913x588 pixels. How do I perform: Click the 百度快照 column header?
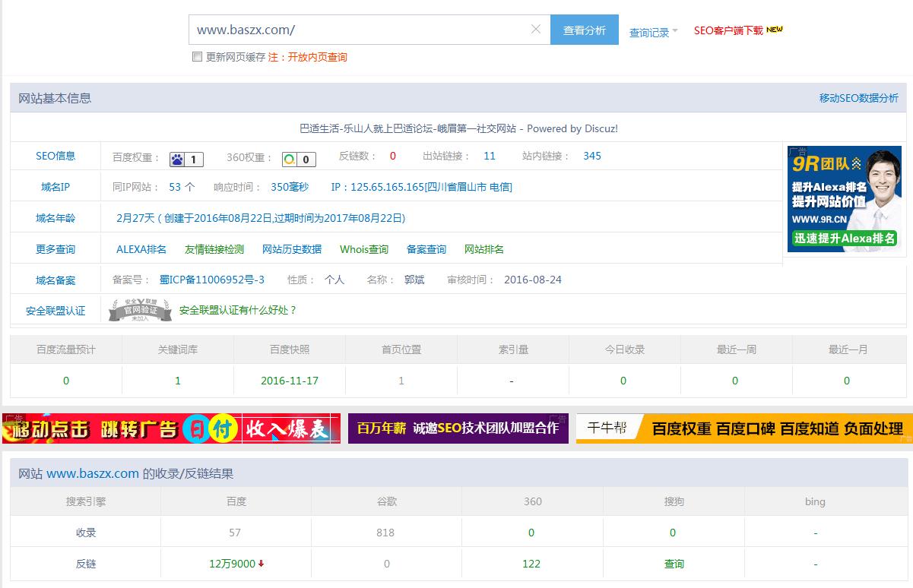[x=290, y=349]
